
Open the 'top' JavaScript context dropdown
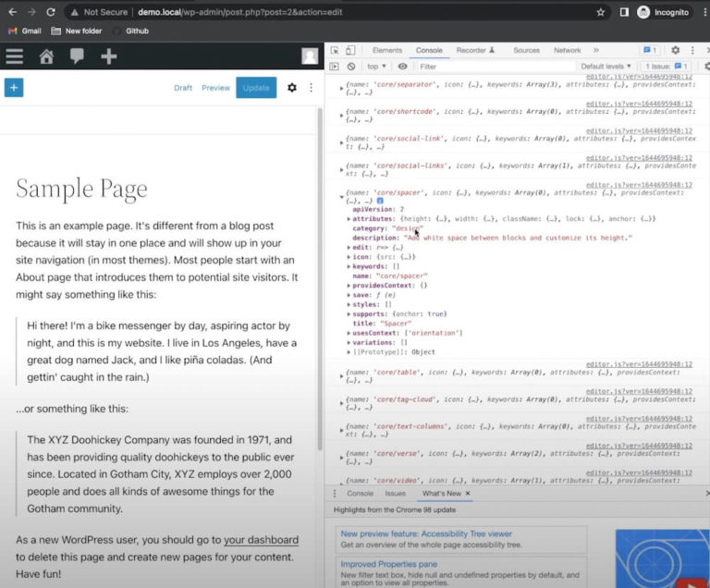tap(376, 67)
